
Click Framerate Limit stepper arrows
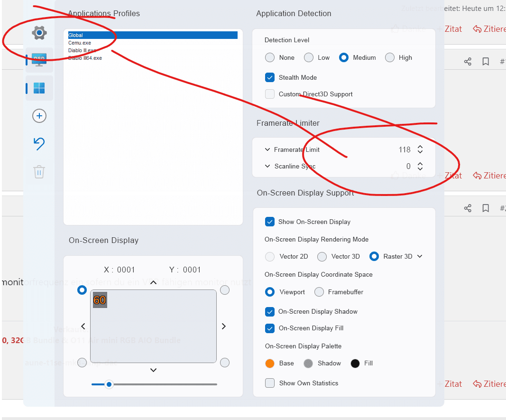(x=420, y=149)
